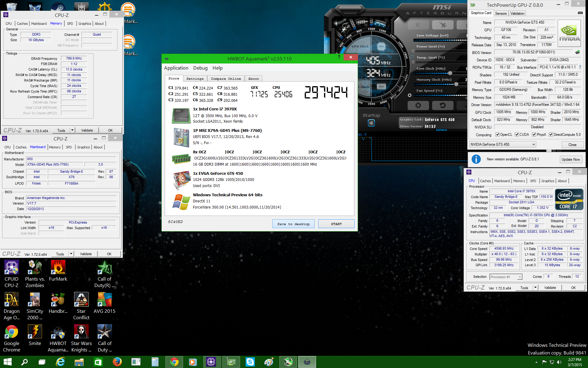Viewport: 588px width, 368px height.
Task: Click the Aquamark score digits 297424
Action: pyautogui.click(x=326, y=92)
